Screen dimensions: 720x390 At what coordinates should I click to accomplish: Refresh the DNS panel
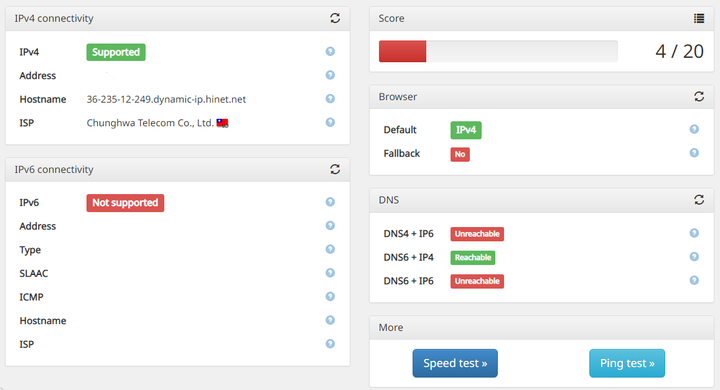pyautogui.click(x=699, y=200)
